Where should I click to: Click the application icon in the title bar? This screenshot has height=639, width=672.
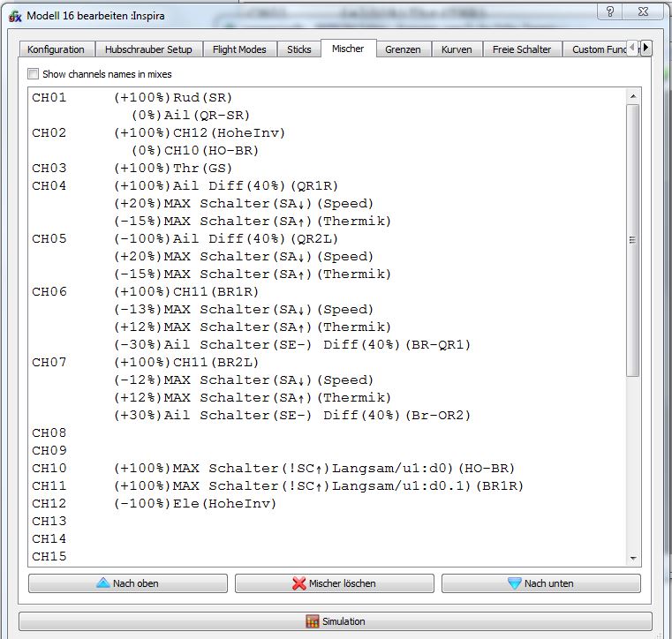12,15
